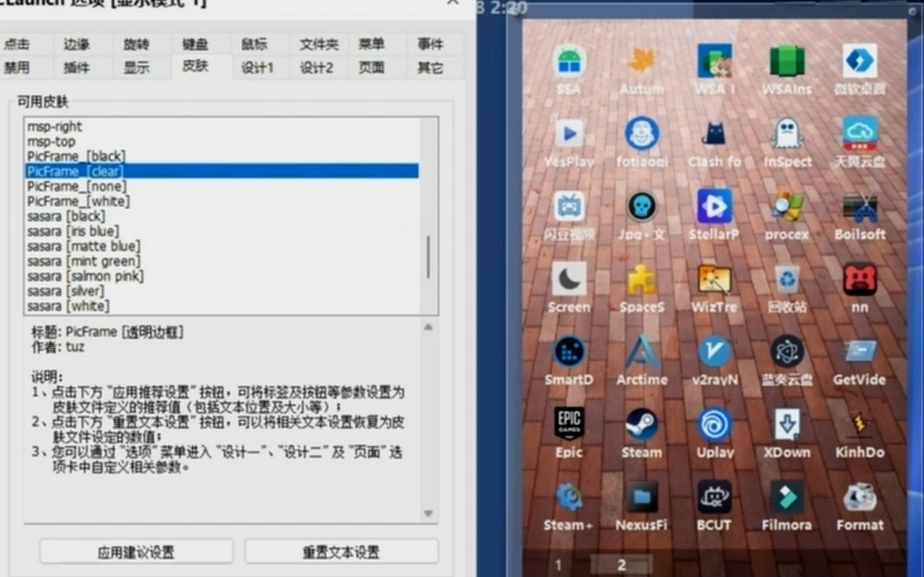The width and height of the screenshot is (924, 577).
Task: Launch the 天翼云盘 cloud icon
Action: (860, 133)
